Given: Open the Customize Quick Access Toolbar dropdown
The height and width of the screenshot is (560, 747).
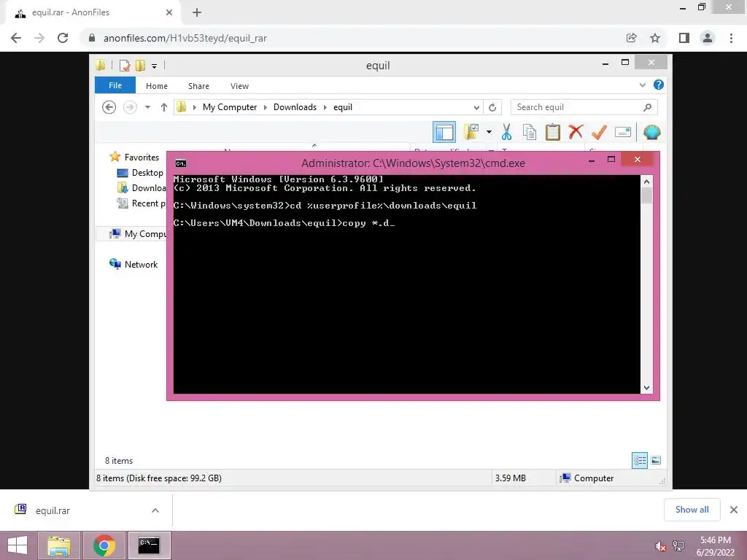Looking at the screenshot, I should (155, 66).
